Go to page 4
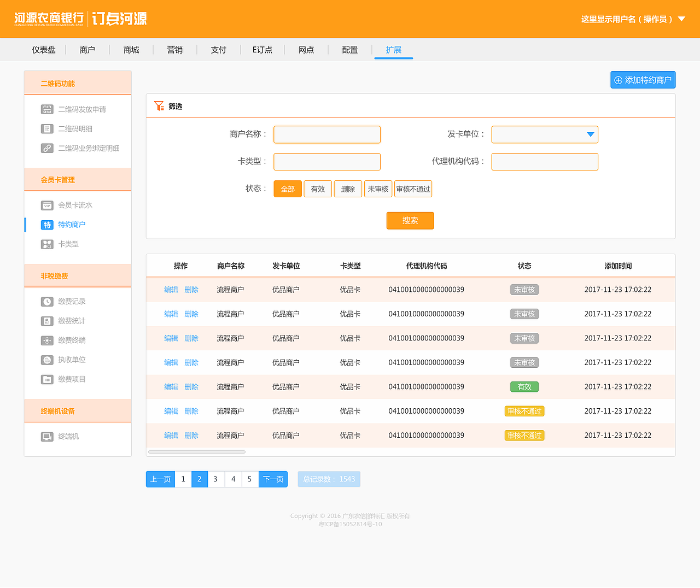Image resolution: width=700 pixels, height=588 pixels. (234, 479)
